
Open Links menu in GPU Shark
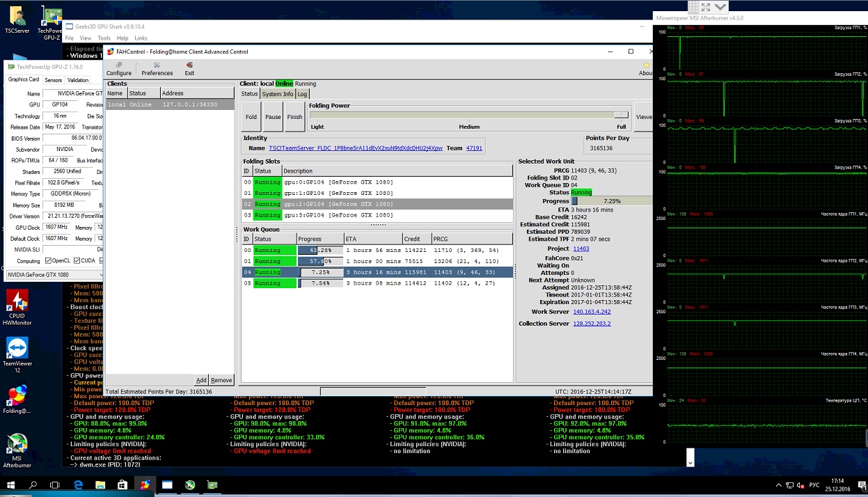(141, 38)
